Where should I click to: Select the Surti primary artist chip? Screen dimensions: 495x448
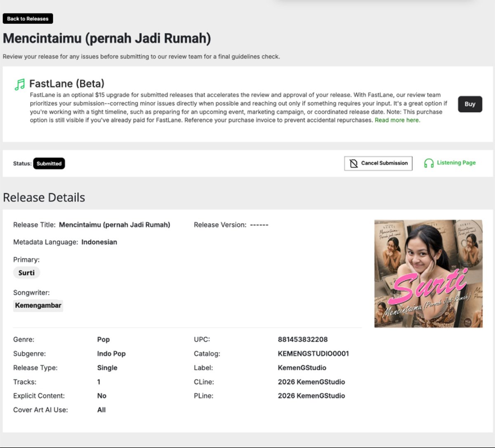point(26,273)
